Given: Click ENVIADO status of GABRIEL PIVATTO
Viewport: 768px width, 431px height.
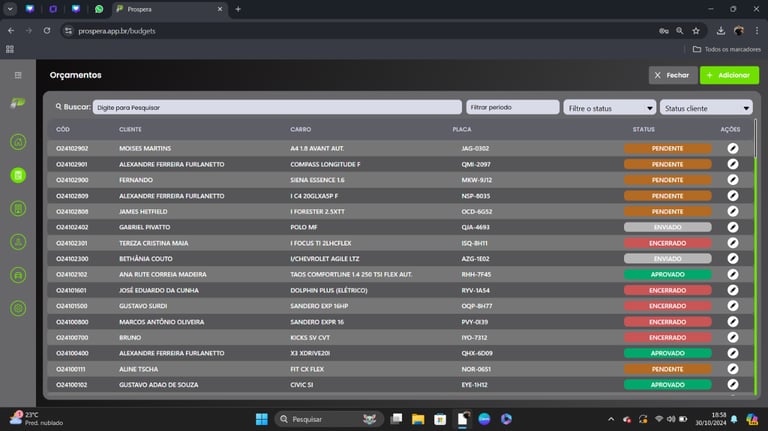Looking at the screenshot, I should [667, 227].
